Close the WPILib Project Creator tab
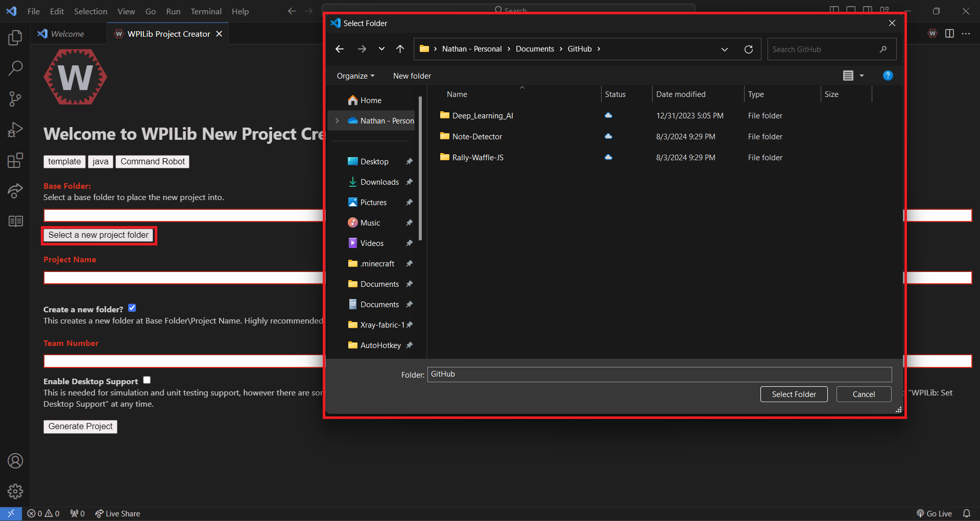 [219, 34]
